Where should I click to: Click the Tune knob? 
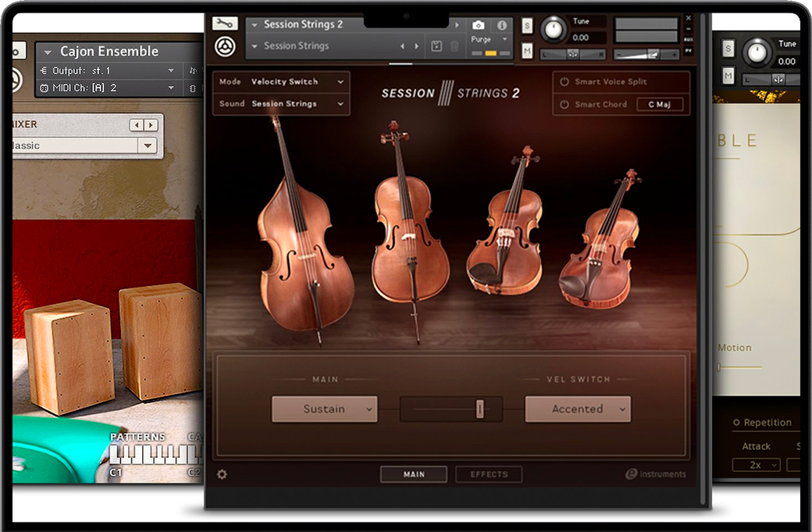pos(554,30)
